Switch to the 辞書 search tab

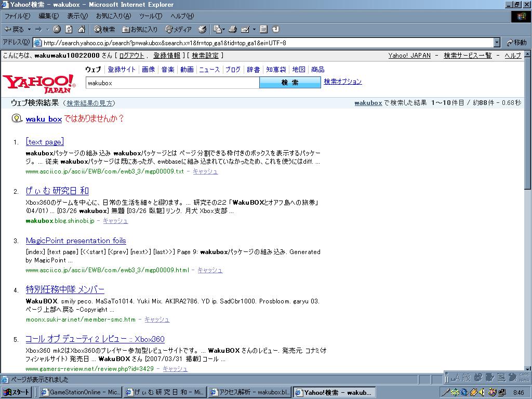[254, 70]
